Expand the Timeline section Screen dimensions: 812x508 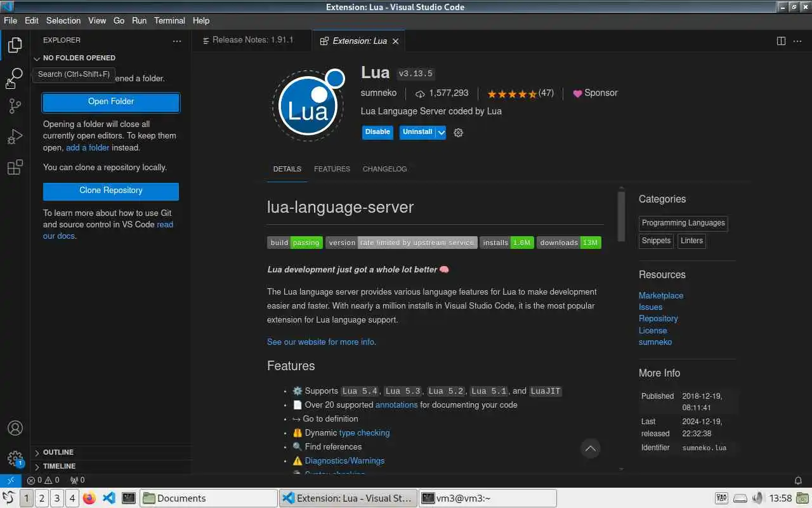point(111,466)
